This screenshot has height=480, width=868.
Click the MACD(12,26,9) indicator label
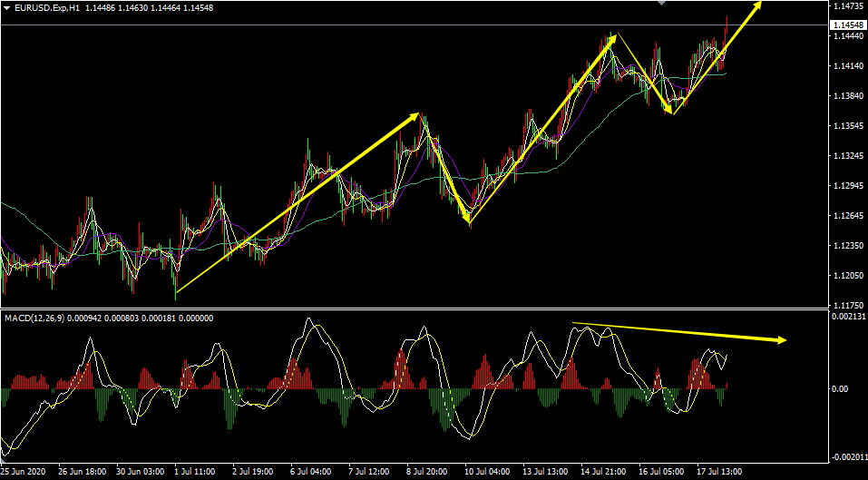click(35, 318)
